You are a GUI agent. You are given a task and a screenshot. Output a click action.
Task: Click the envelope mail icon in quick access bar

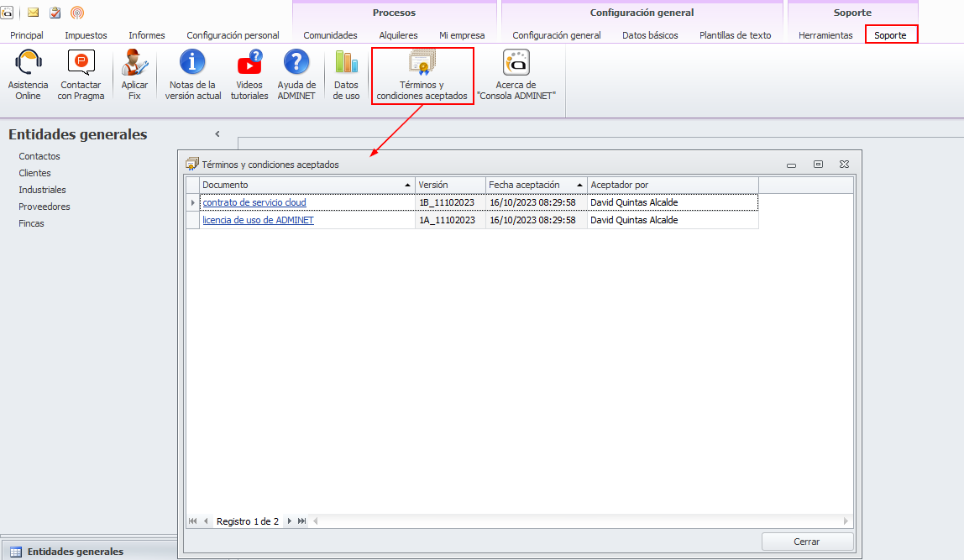click(x=34, y=13)
